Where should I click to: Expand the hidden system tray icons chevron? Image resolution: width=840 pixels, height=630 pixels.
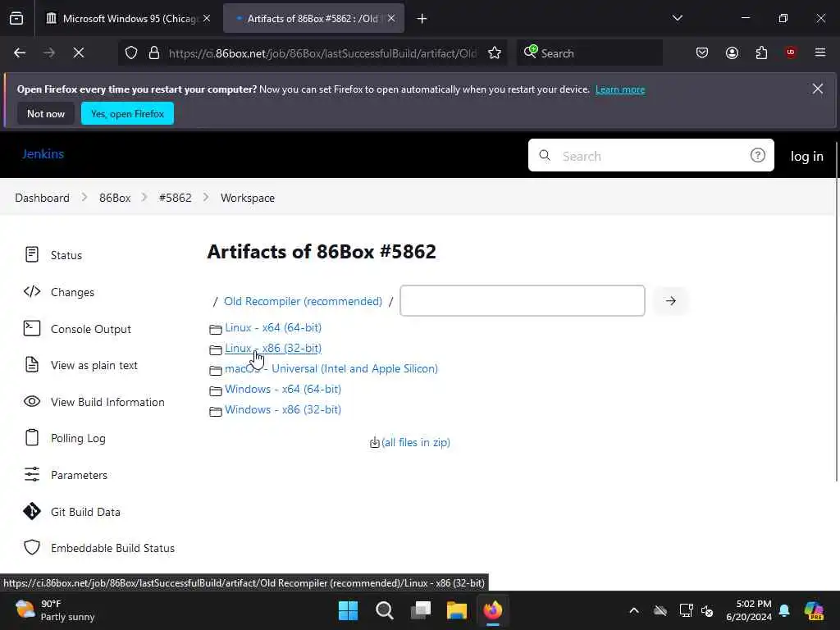tap(634, 610)
